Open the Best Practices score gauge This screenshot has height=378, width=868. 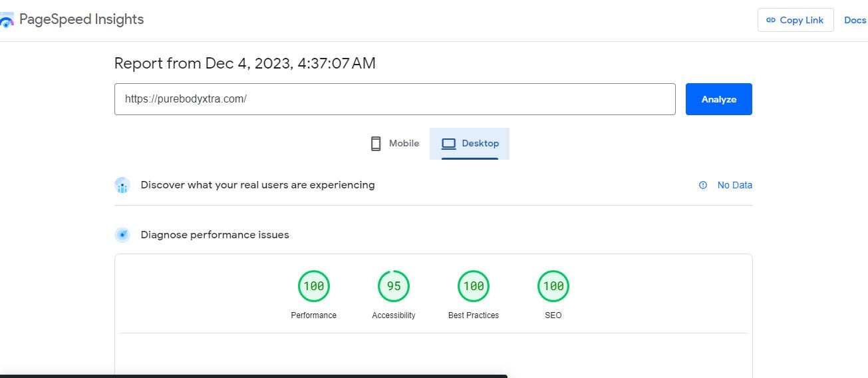(474, 286)
